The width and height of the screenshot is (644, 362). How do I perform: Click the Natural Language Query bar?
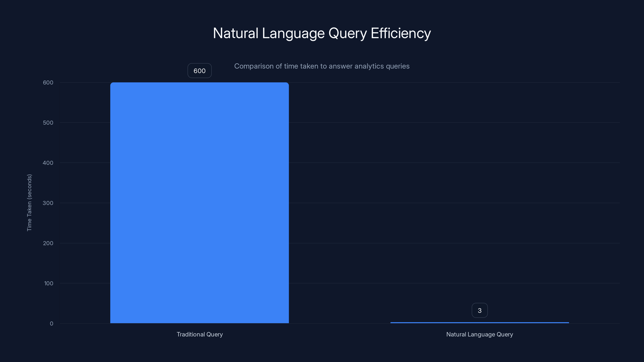480,322
